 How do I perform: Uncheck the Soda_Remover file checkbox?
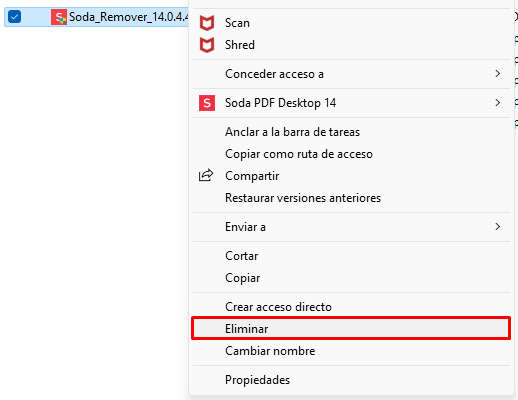point(15,17)
